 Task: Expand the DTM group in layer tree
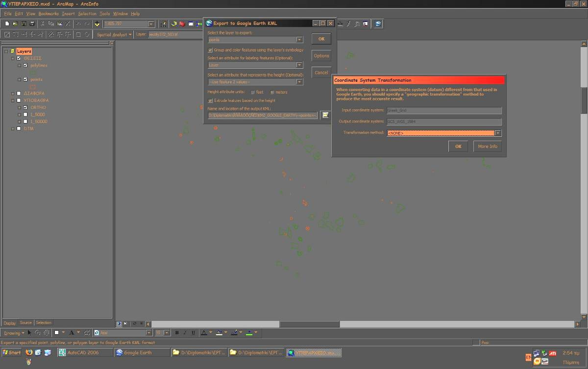[12, 128]
